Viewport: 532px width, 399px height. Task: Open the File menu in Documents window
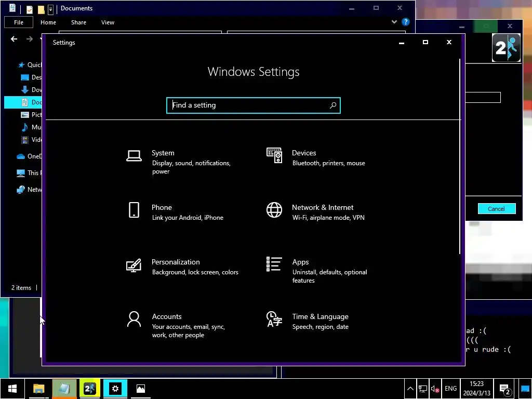(x=19, y=22)
